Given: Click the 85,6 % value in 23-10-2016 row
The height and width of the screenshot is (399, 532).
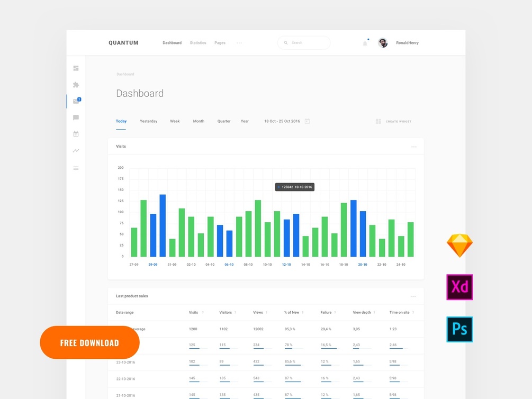Looking at the screenshot, I should point(290,361).
